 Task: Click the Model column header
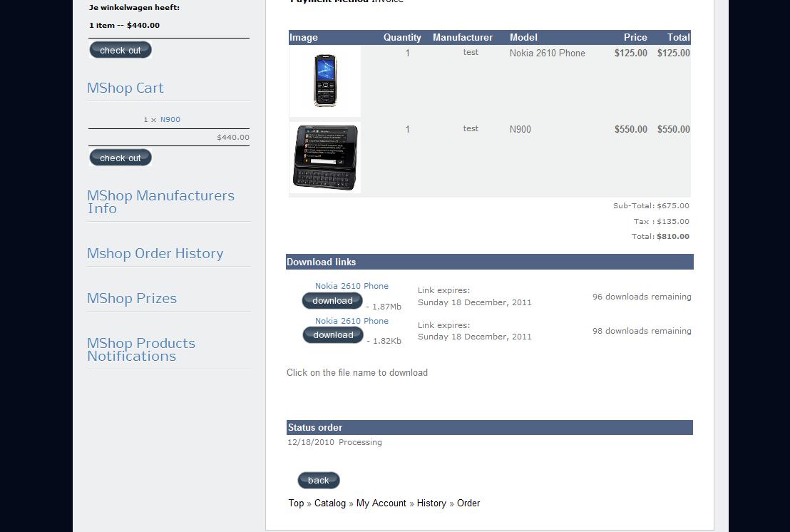point(523,37)
